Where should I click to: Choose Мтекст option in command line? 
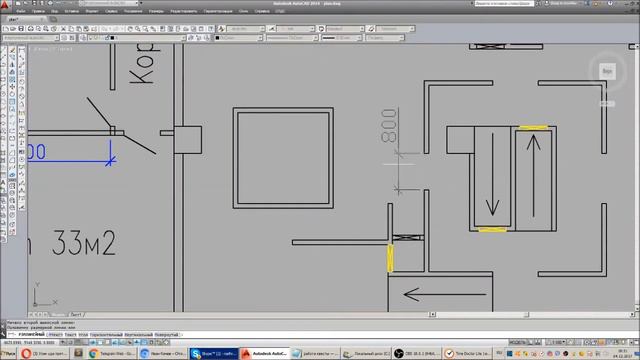pos(55,335)
